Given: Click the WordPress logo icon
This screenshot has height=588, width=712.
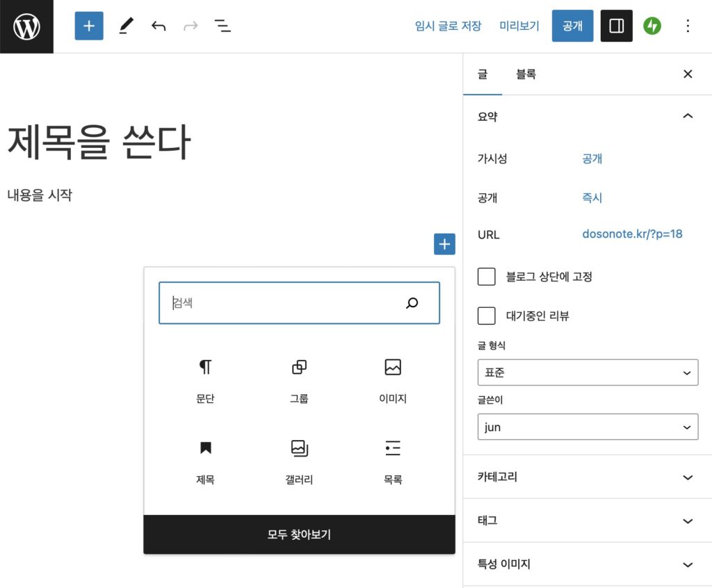Looking at the screenshot, I should (x=26, y=26).
